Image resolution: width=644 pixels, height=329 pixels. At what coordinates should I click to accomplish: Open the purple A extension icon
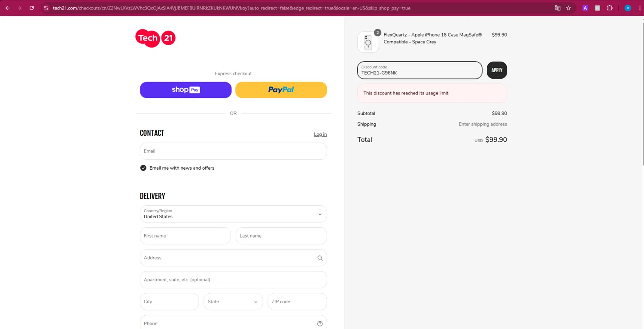click(585, 8)
